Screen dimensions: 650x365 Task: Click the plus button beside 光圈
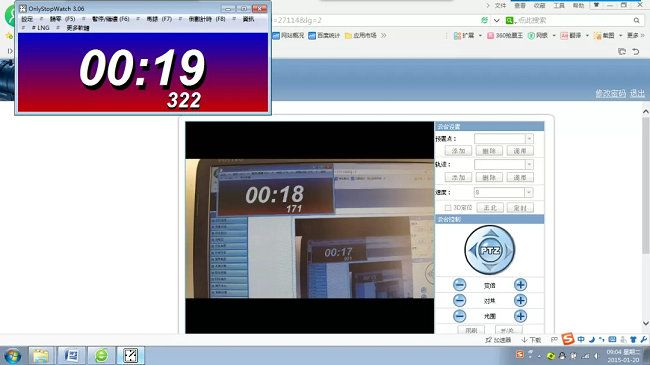(521, 316)
